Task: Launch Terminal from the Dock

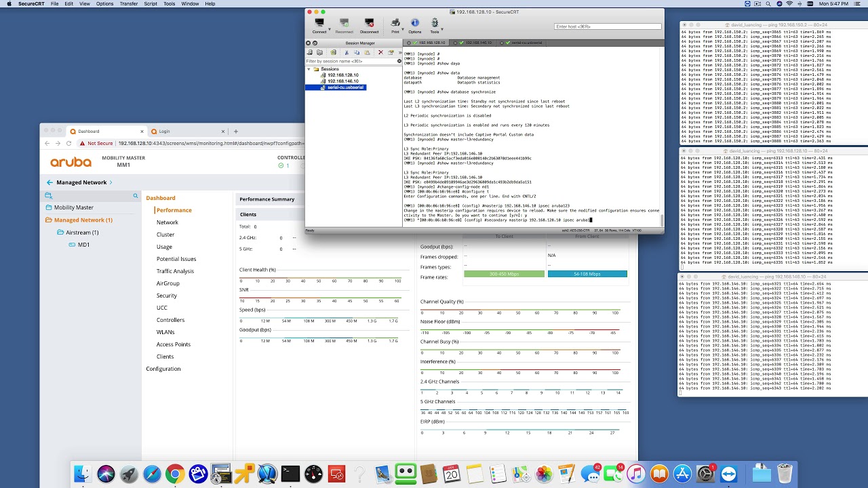Action: tap(290, 474)
